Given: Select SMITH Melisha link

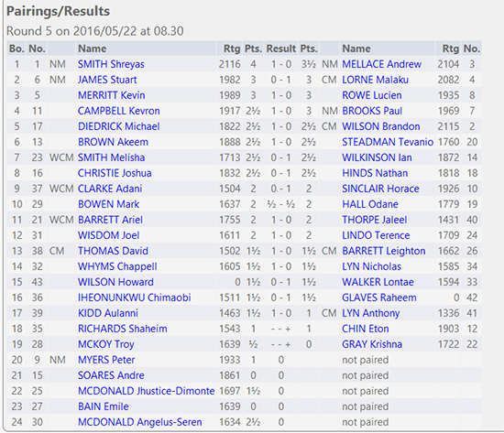Looking at the screenshot, I should [111, 157].
